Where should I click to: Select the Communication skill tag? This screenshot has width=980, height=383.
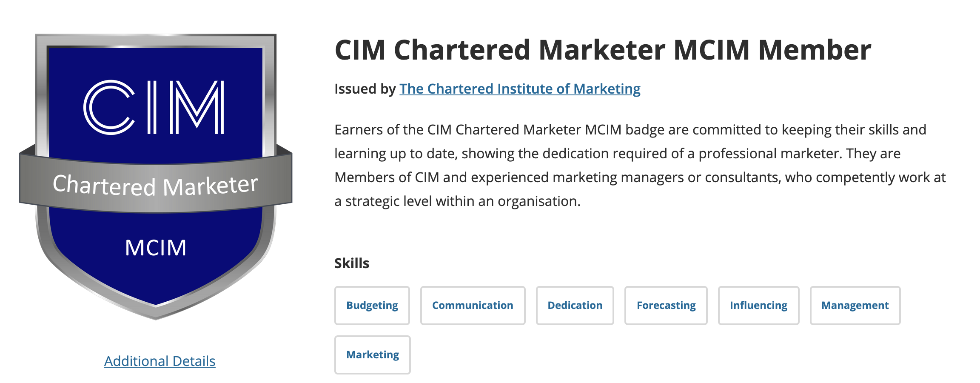473,306
